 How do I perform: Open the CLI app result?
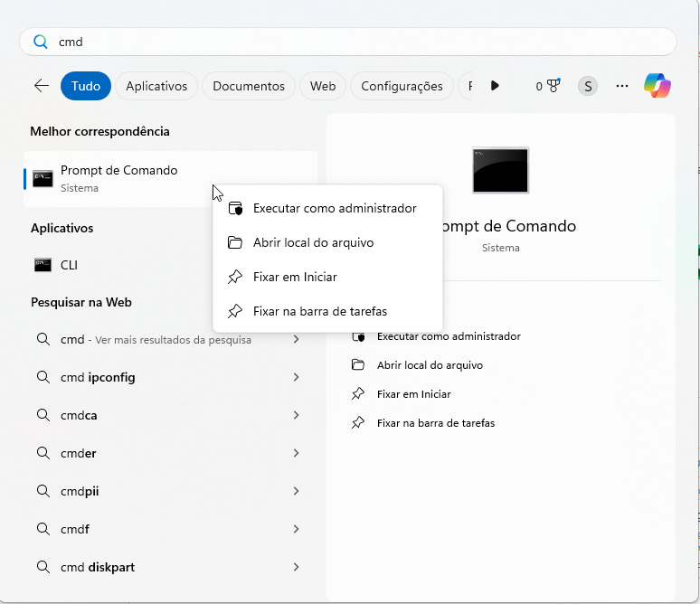click(x=171, y=265)
